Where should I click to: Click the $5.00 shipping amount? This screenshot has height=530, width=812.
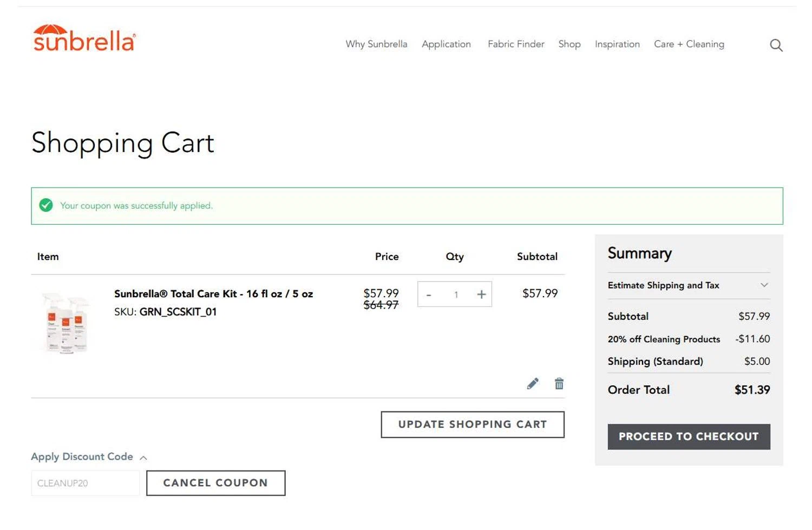757,361
